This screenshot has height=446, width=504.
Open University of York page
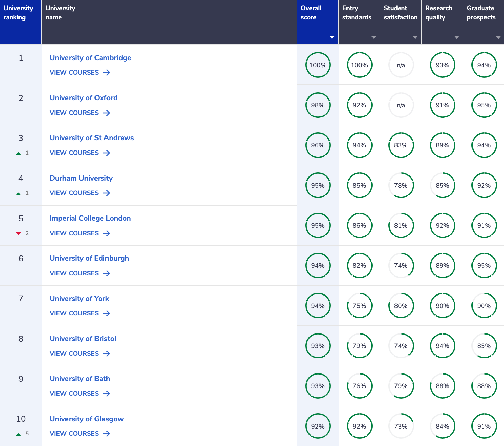79,299
